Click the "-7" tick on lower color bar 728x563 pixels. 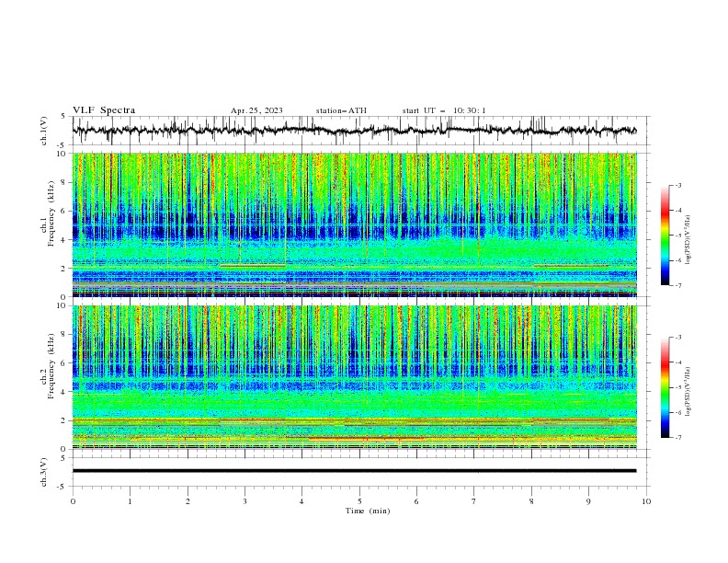(677, 437)
